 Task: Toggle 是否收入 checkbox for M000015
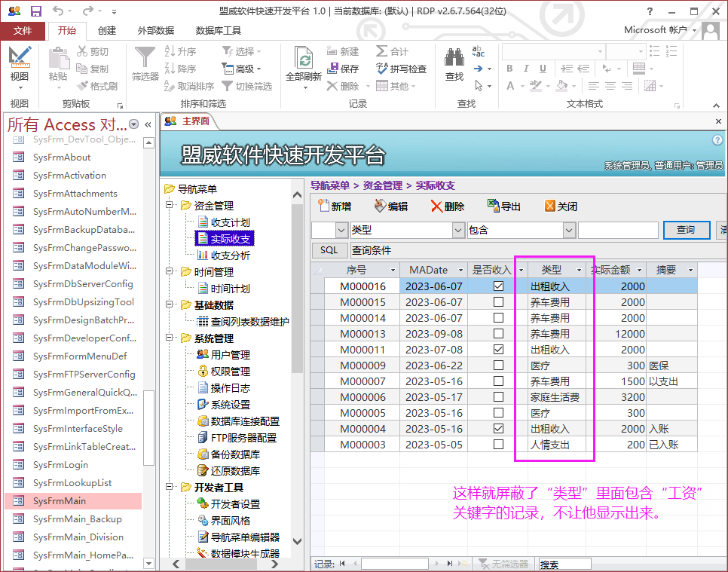[x=498, y=301]
